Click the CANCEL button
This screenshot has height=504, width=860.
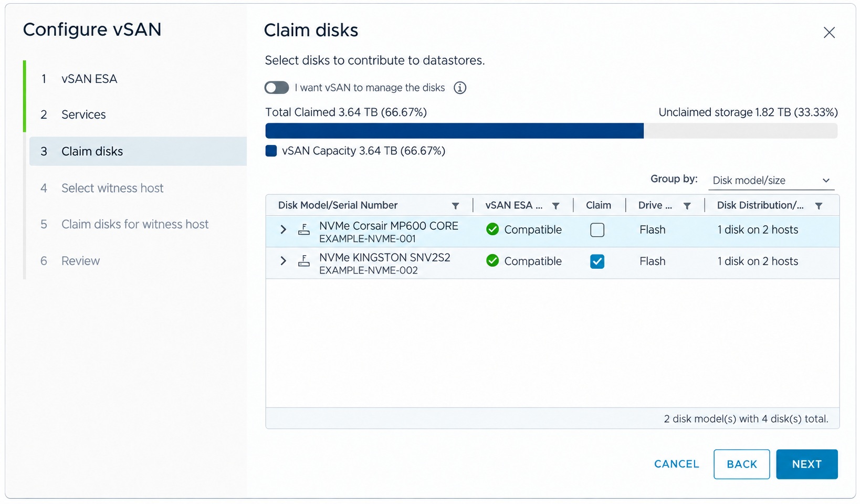tap(677, 464)
